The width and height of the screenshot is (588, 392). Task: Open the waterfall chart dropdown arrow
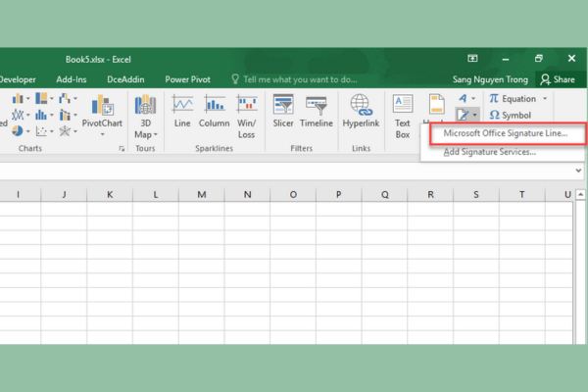[x=75, y=99]
